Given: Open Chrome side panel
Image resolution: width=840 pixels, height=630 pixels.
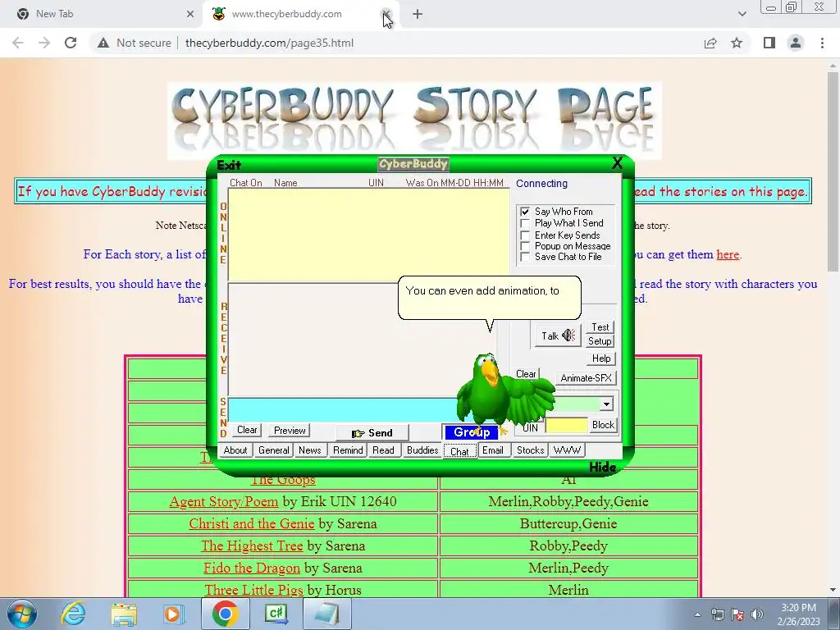Looking at the screenshot, I should [x=769, y=43].
